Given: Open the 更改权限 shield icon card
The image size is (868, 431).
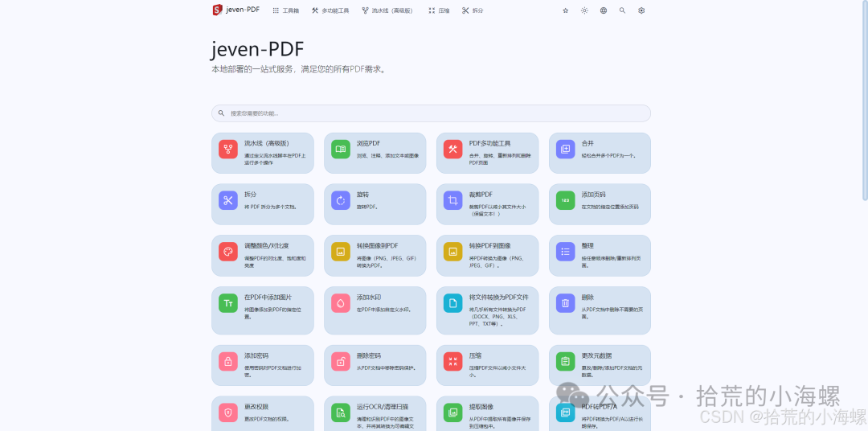Looking at the screenshot, I should click(x=228, y=413).
